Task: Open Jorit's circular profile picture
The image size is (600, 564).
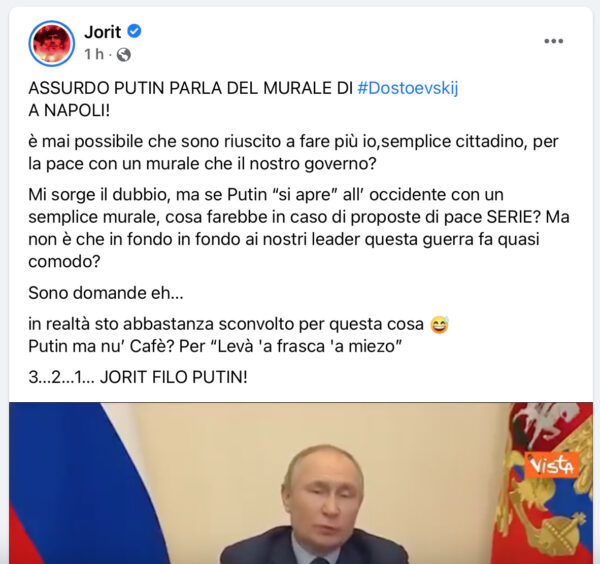Action: click(x=52, y=43)
